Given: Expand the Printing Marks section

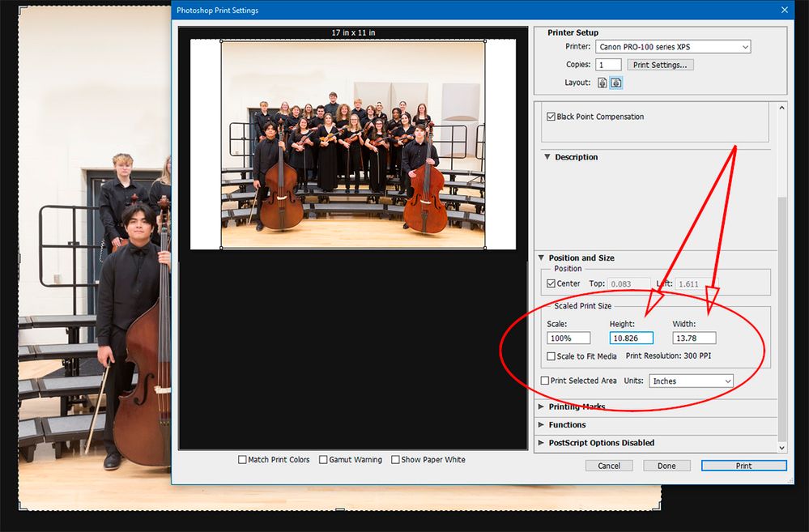Looking at the screenshot, I should click(x=542, y=406).
